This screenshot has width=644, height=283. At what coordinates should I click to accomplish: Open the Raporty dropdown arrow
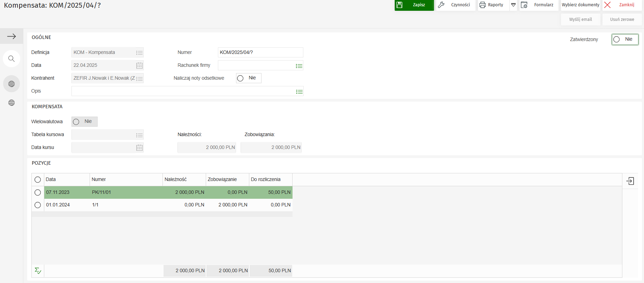(513, 5)
